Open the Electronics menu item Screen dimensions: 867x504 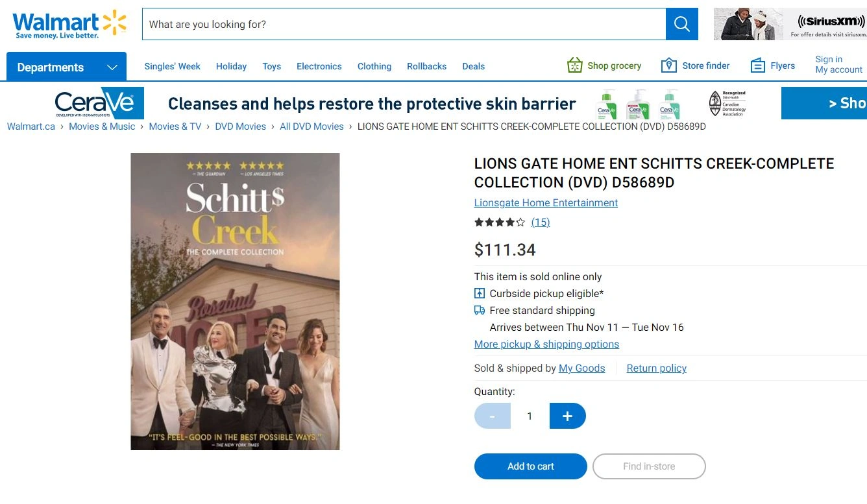pyautogui.click(x=319, y=66)
